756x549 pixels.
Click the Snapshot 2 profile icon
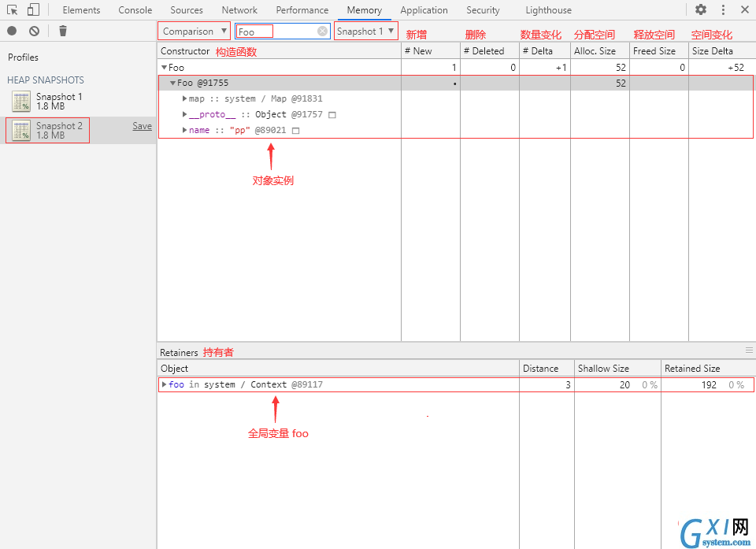[x=21, y=130]
